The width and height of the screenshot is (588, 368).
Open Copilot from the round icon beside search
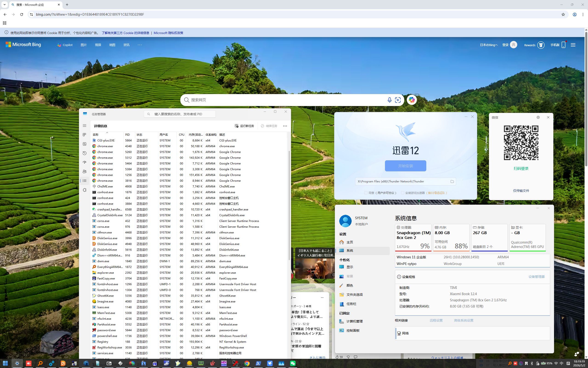(x=412, y=100)
